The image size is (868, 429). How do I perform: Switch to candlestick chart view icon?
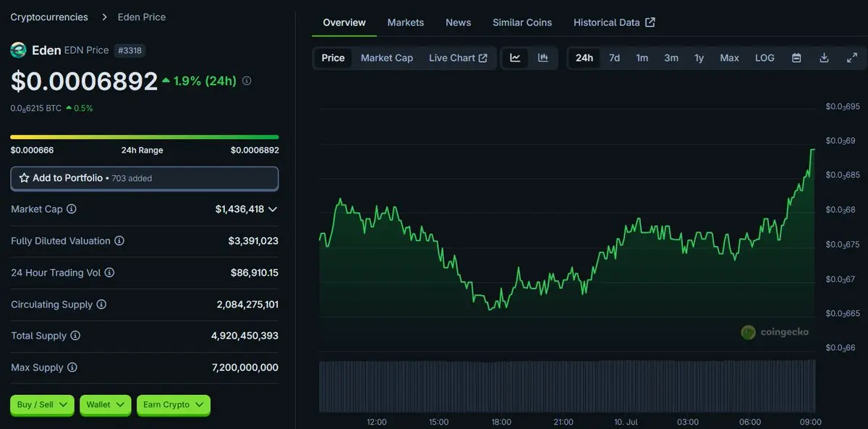(543, 58)
